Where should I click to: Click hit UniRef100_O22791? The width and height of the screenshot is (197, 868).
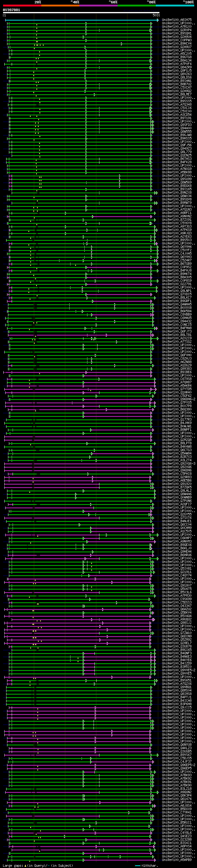(177, 284)
